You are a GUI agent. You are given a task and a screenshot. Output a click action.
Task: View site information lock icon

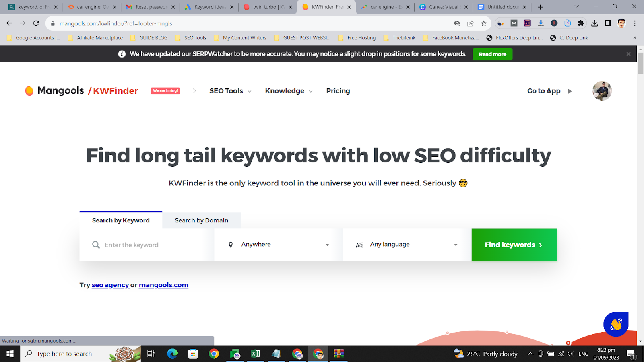(53, 23)
